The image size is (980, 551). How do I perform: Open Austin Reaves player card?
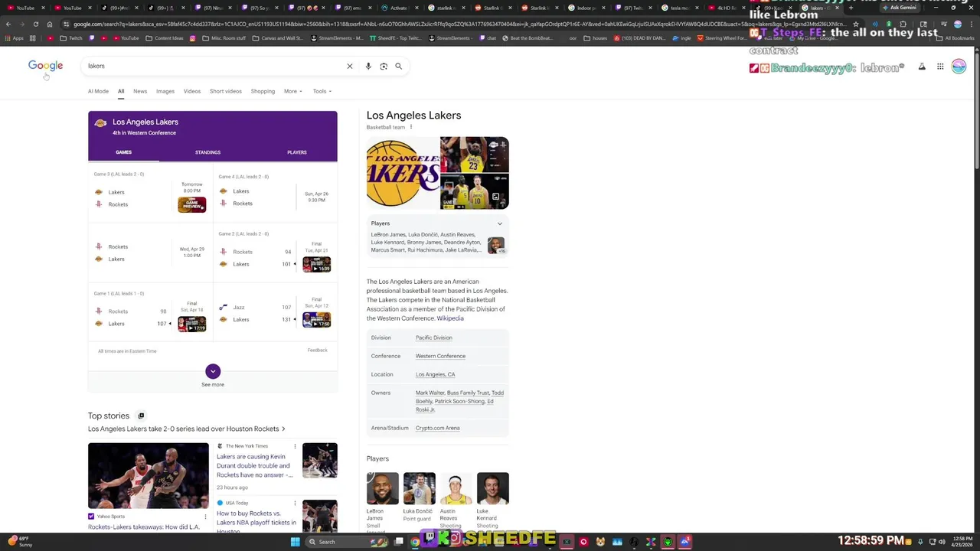pos(456,501)
